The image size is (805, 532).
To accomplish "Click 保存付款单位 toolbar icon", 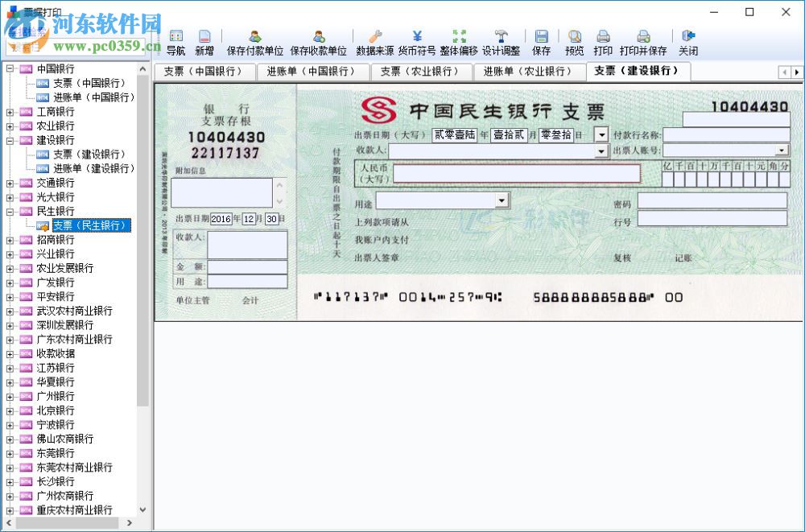I will [255, 43].
